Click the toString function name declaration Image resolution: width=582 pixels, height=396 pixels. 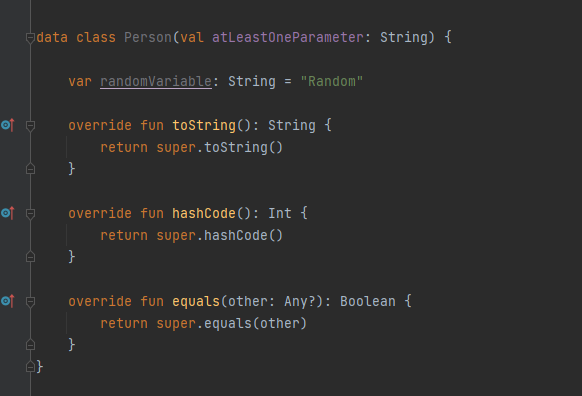pos(204,125)
